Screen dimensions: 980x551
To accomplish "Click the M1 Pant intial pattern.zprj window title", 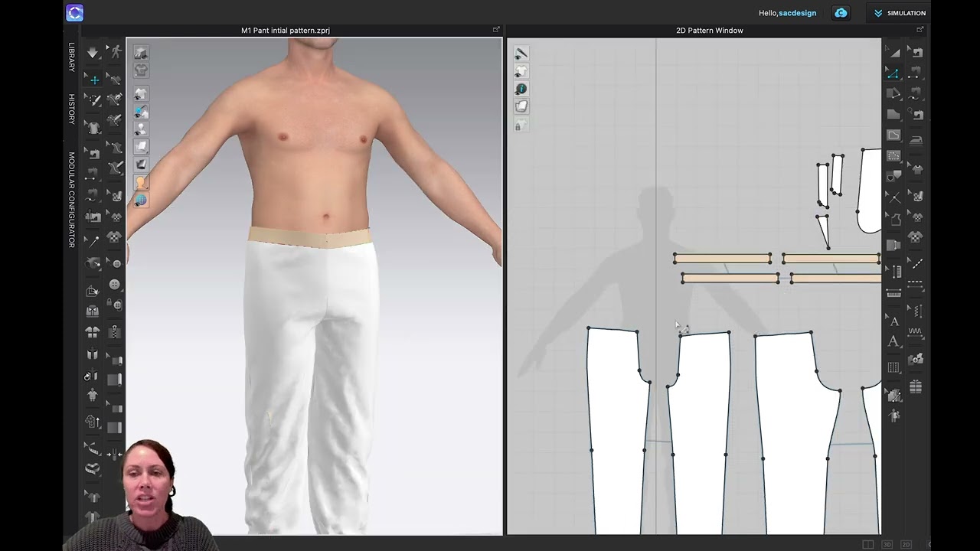I will pyautogui.click(x=286, y=31).
